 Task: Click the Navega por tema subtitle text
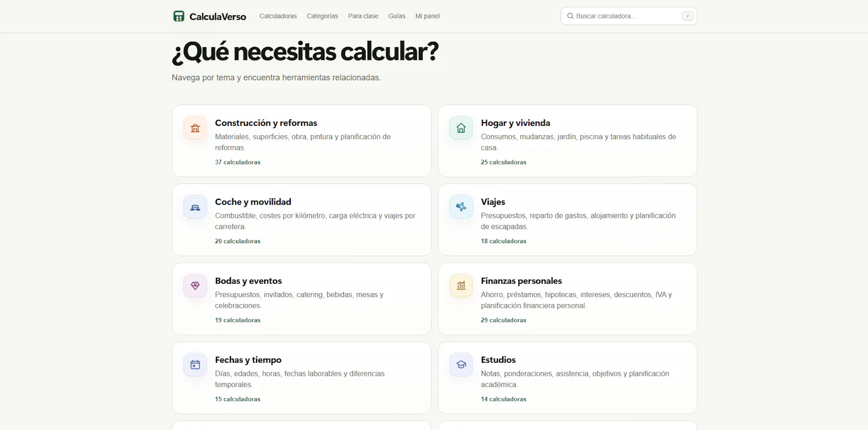[276, 78]
